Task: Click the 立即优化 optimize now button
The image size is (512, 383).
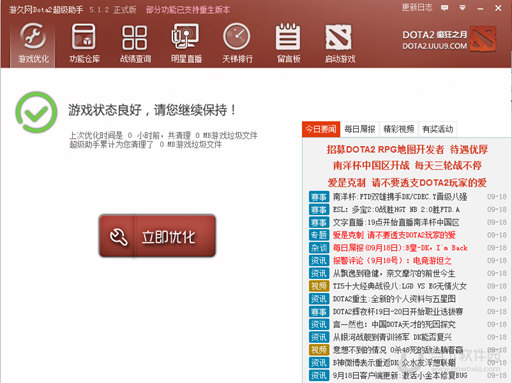Action: 157,236
